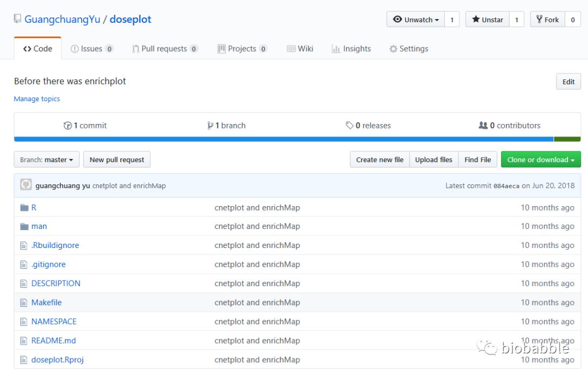The width and height of the screenshot is (588, 372).
Task: Expand the Branch: master selector
Action: pyautogui.click(x=46, y=160)
